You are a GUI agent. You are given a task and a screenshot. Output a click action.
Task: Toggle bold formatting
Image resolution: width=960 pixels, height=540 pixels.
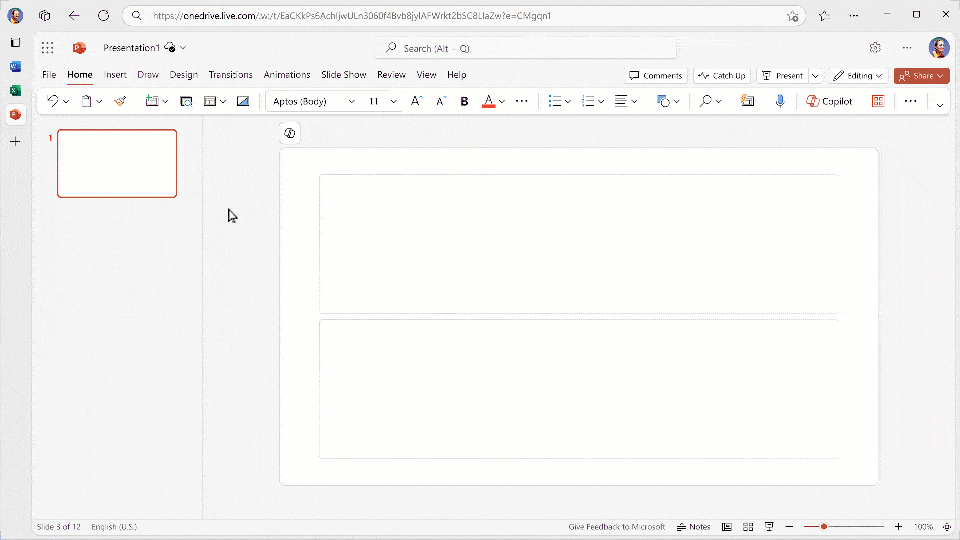coord(464,101)
